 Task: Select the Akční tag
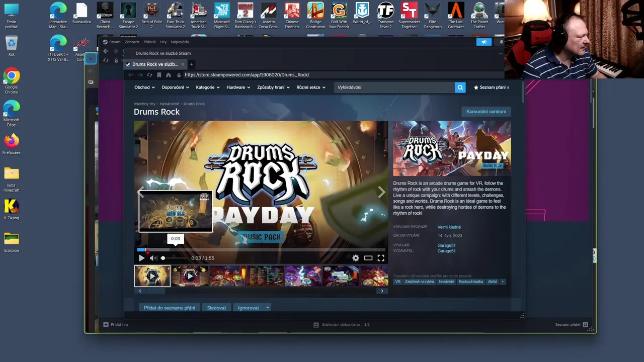(x=492, y=282)
